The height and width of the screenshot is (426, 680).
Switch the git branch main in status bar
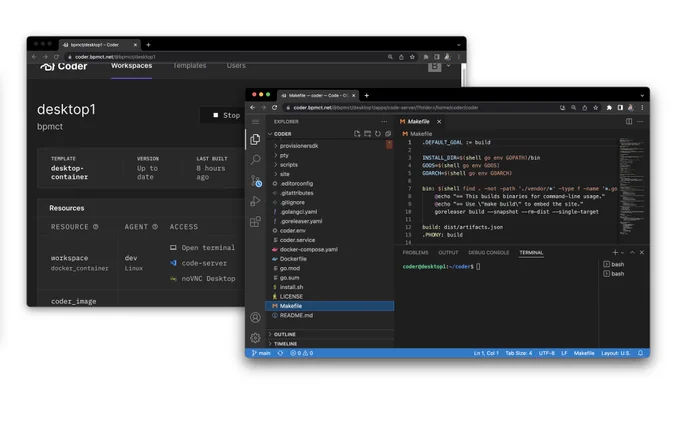coord(261,353)
